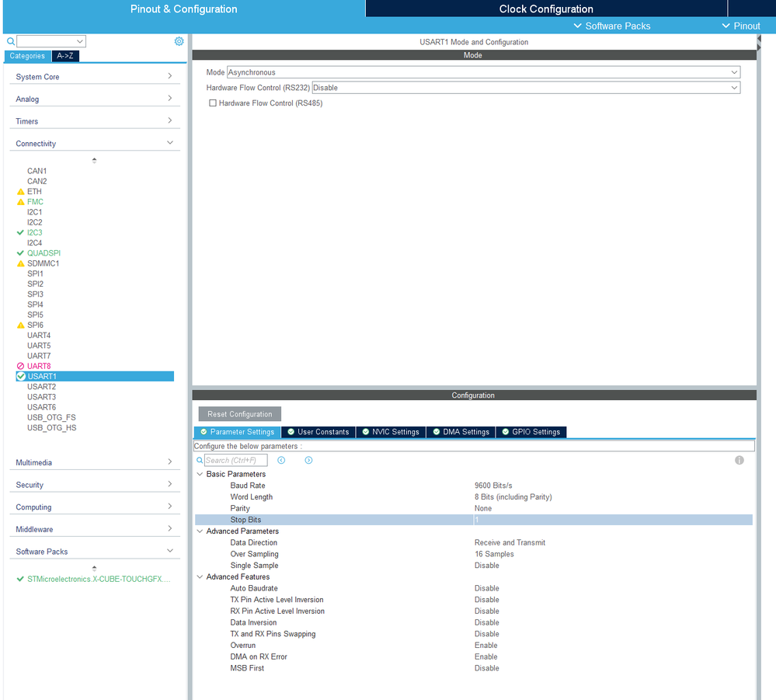Open the User Constants tab
Screen dimensions: 776x700
pos(318,432)
